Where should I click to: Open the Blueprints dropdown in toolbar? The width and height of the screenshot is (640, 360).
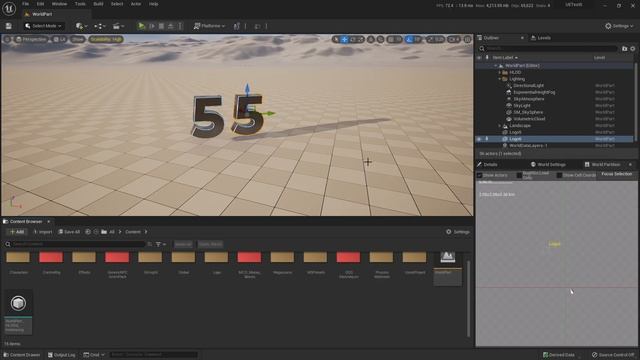click(x=100, y=26)
